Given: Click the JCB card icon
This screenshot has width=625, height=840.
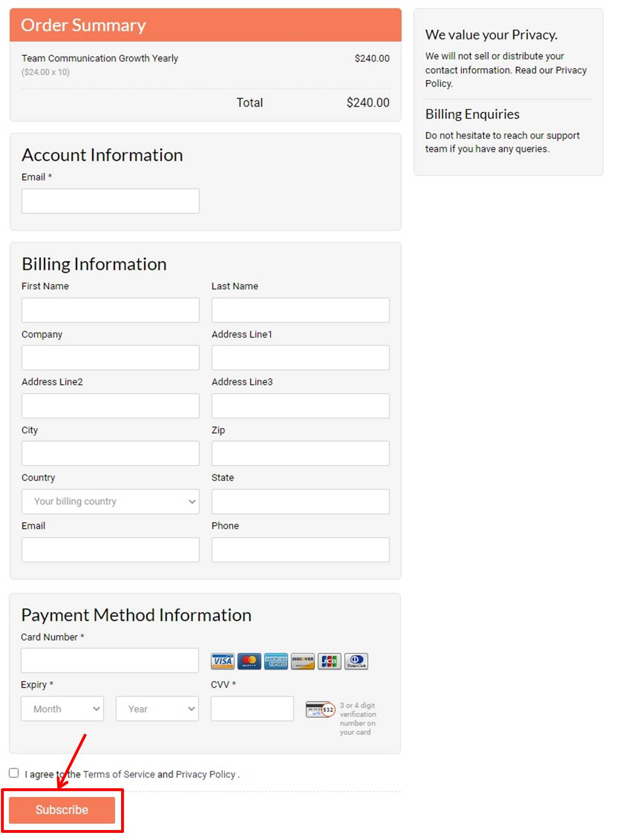Looking at the screenshot, I should tap(329, 661).
